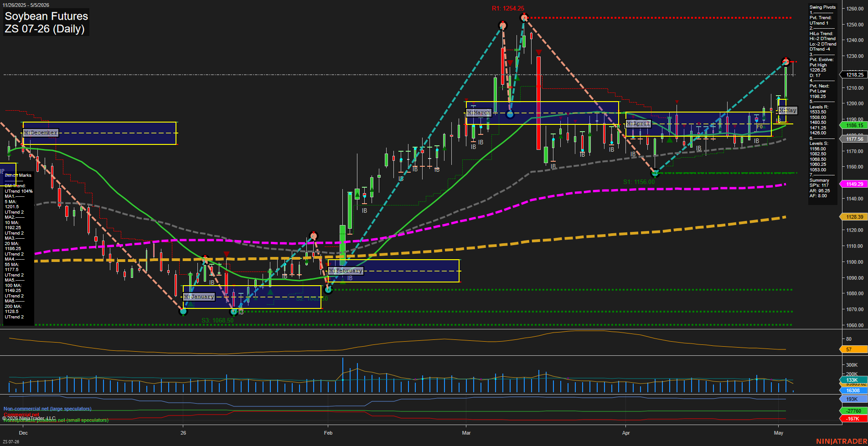Screen dimensions: 868x446
Task: Open the ZS 07-26 tab at bottom left
Action: pos(11,441)
